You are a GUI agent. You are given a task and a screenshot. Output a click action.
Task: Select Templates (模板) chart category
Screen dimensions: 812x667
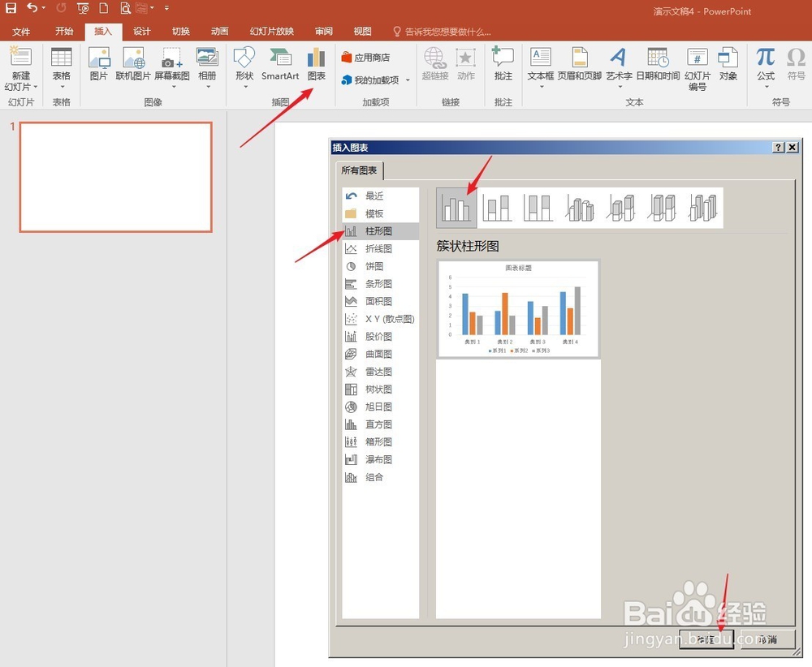[x=381, y=213]
